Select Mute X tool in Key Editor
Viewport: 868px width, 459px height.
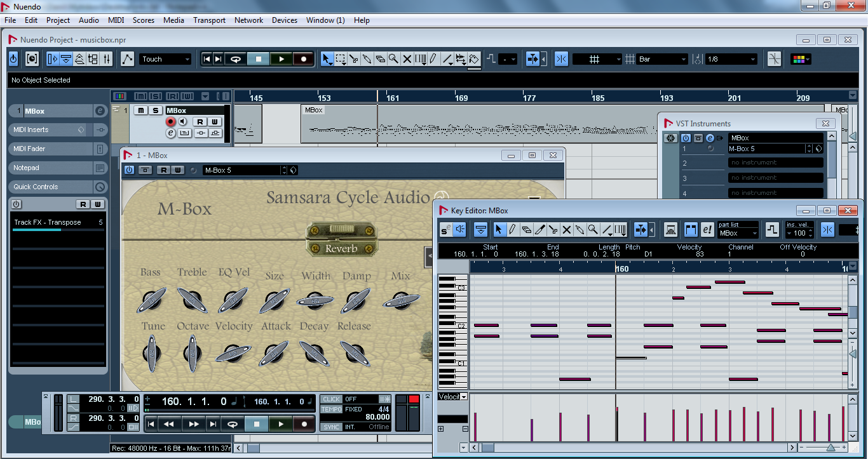[567, 230]
